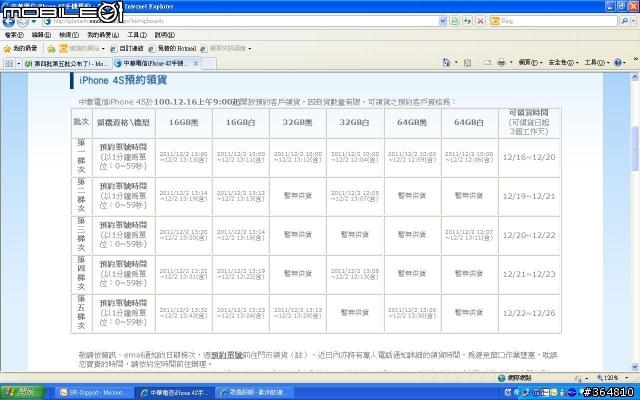Click the 12/22~12/26 pickup date cell
The width and height of the screenshot is (640, 400).
click(529, 313)
